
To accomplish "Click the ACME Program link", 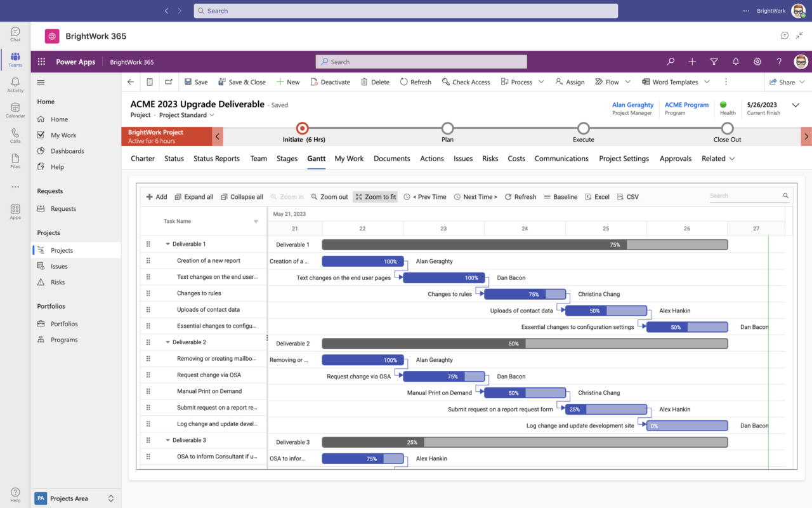I will [686, 105].
